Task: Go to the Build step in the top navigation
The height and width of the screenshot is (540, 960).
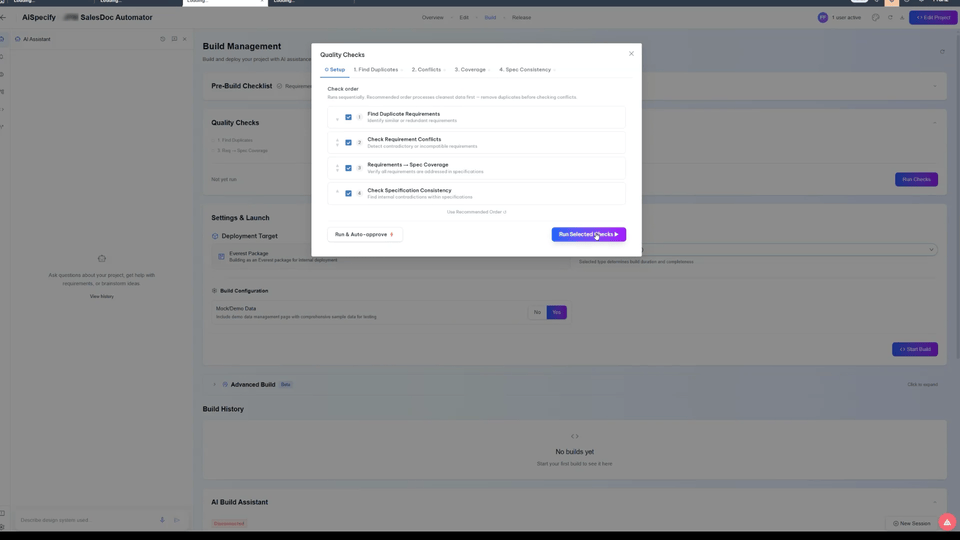Action: [x=490, y=18]
